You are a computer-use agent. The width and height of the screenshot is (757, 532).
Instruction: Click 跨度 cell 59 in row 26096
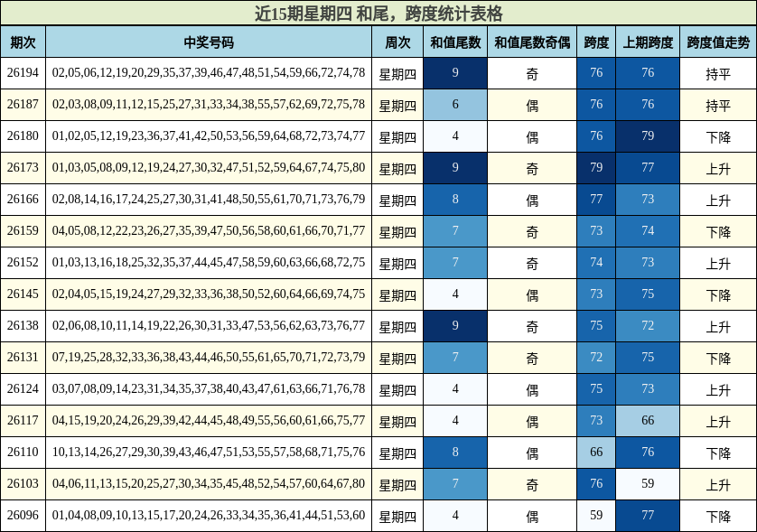point(596,516)
